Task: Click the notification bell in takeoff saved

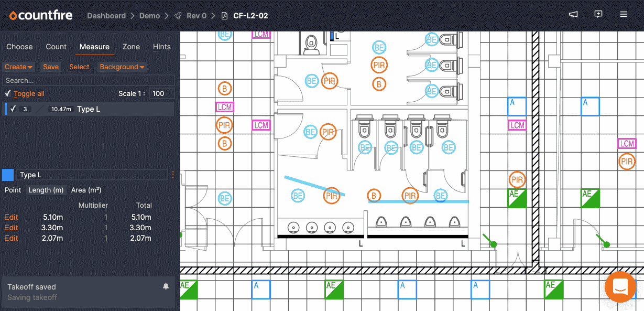Action: [x=166, y=286]
